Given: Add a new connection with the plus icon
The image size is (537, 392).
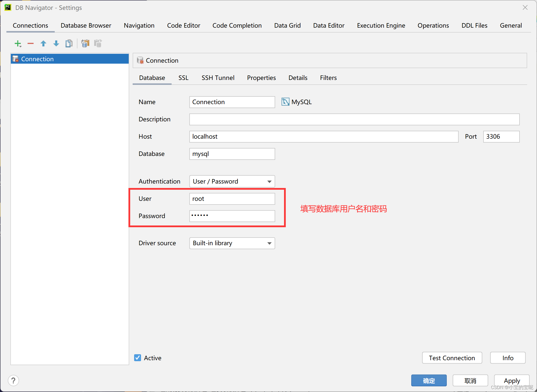Looking at the screenshot, I should pyautogui.click(x=18, y=43).
